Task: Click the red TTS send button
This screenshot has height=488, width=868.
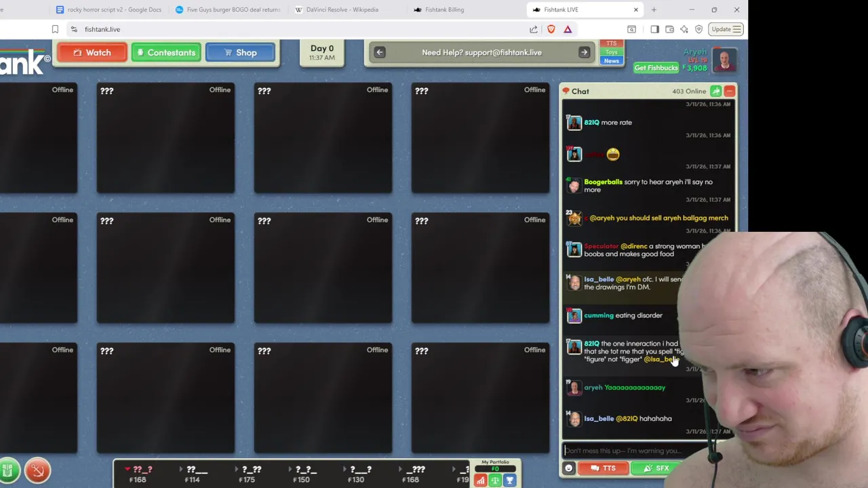Action: click(603, 468)
